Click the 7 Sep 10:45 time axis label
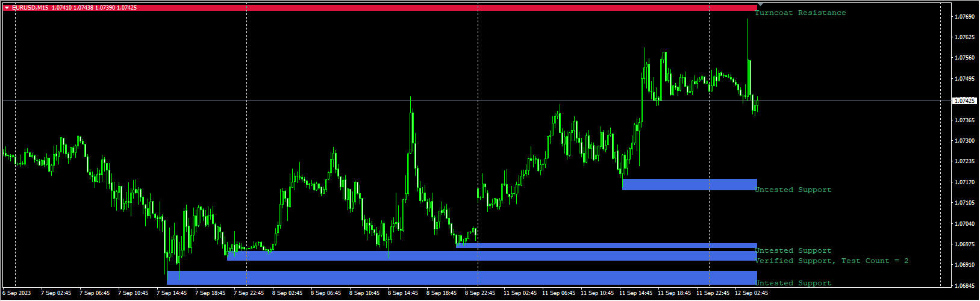This screenshot has width=980, height=301. click(x=133, y=293)
